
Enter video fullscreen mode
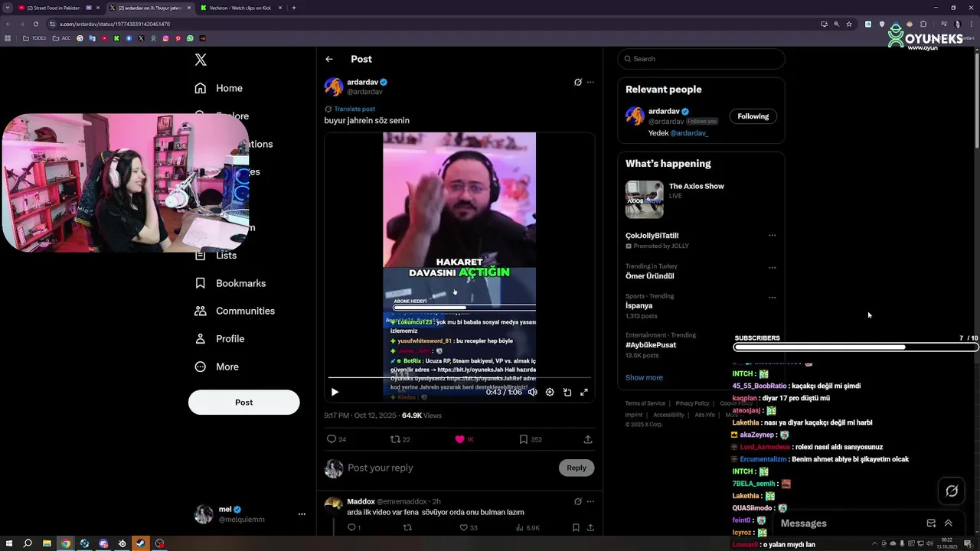tap(584, 392)
